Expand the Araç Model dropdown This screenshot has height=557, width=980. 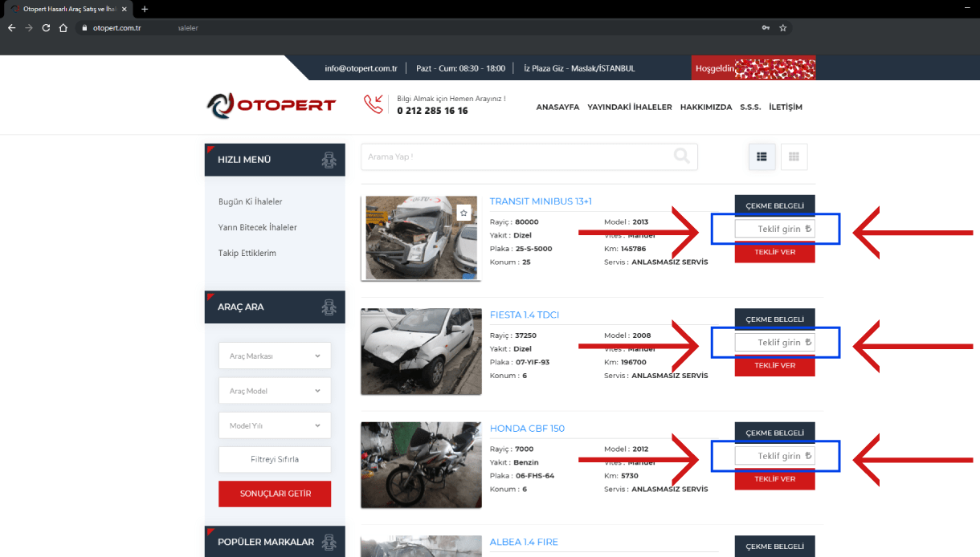[275, 391]
